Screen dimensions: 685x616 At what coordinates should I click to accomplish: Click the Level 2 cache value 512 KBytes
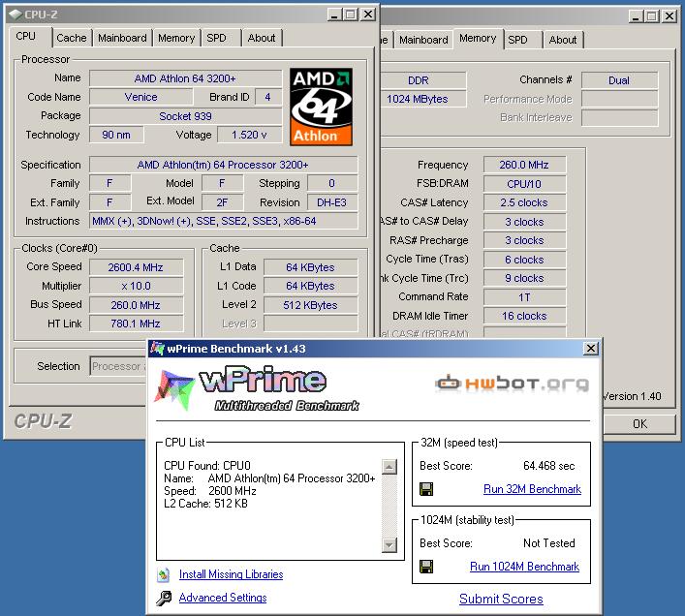click(310, 305)
